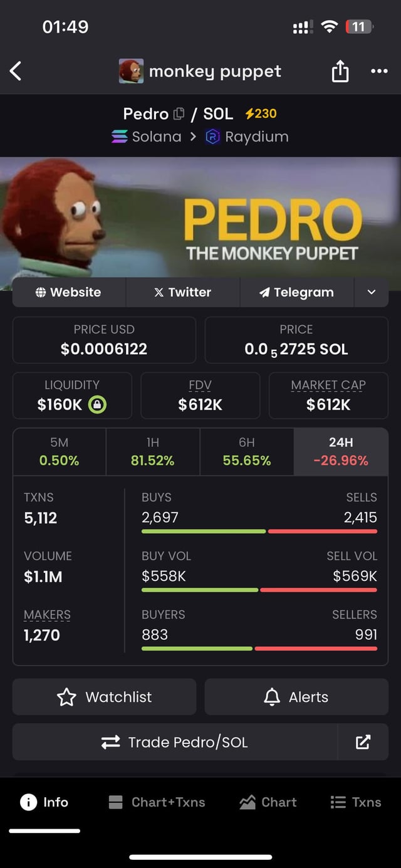
Task: Tap the back arrow icon
Action: click(16, 71)
